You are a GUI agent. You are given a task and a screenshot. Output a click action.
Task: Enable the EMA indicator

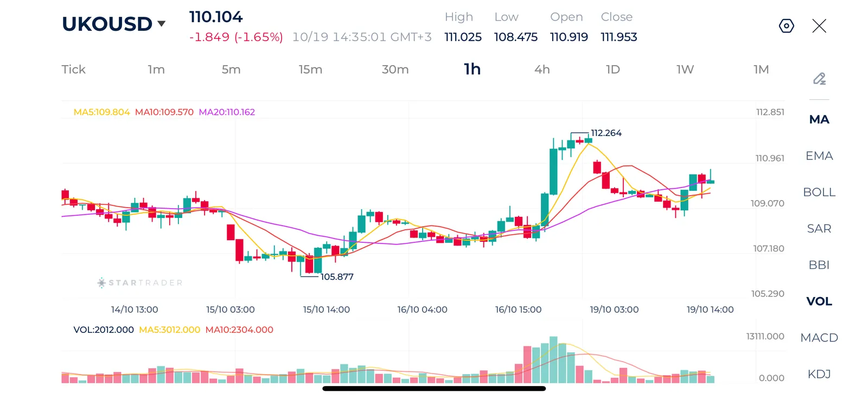(819, 156)
